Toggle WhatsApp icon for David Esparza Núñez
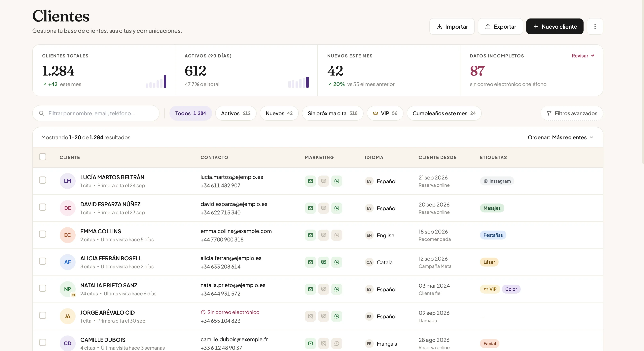 (337, 208)
